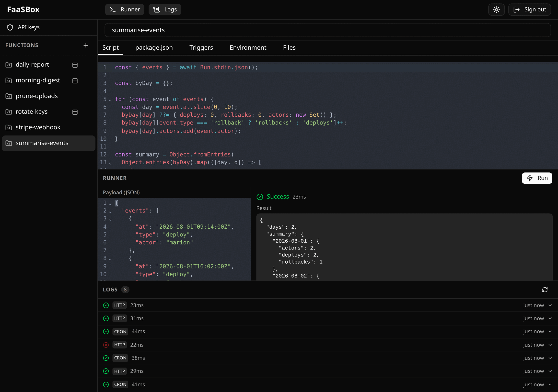
Task: Click script line 1 reading Bun.stdin.json
Action: pos(186,67)
